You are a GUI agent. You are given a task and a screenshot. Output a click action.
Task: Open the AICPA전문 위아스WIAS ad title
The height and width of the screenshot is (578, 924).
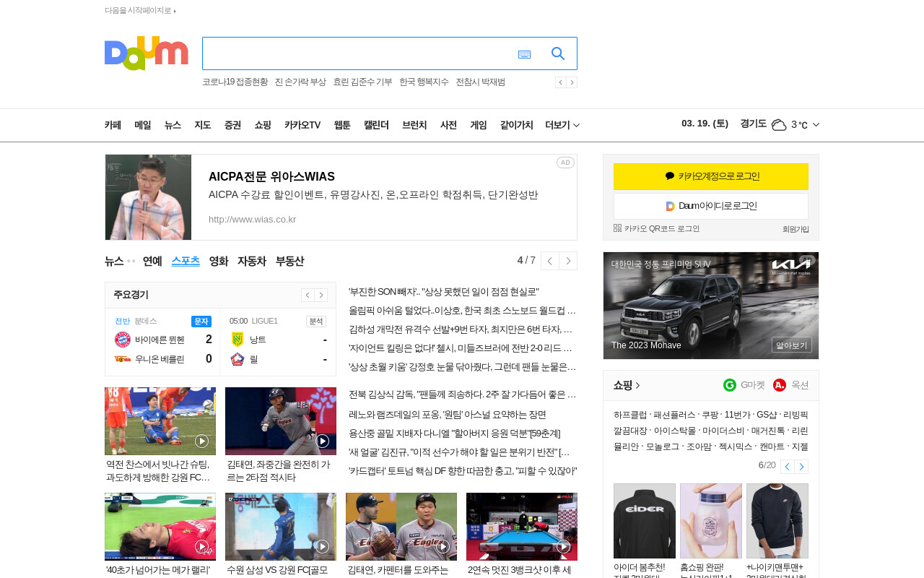[271, 177]
